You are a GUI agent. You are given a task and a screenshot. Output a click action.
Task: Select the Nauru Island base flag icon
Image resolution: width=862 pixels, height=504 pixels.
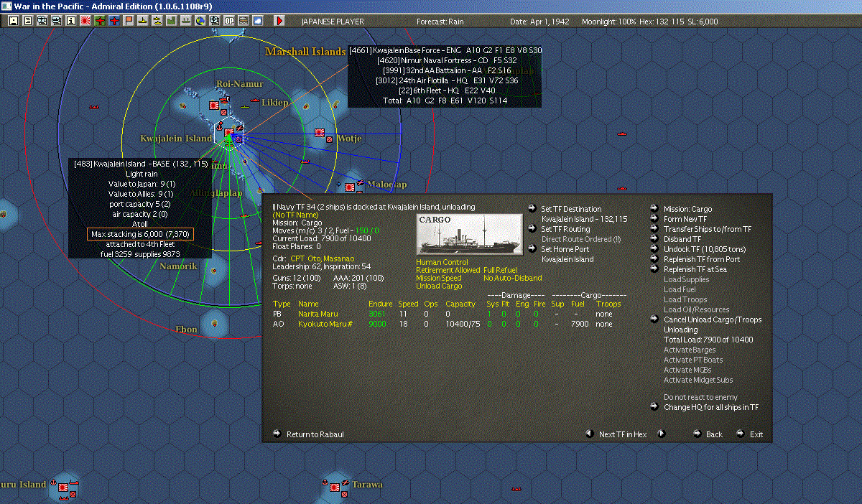click(63, 487)
